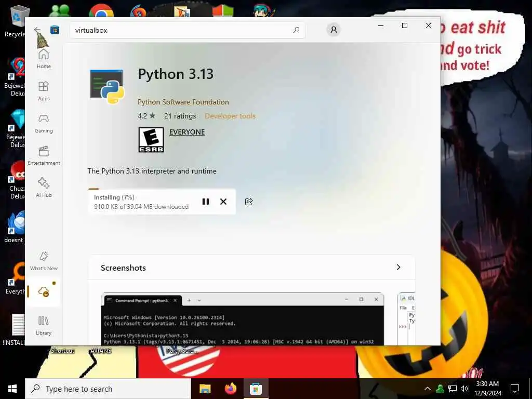Maximize the Microsoft Store window

[404, 26]
